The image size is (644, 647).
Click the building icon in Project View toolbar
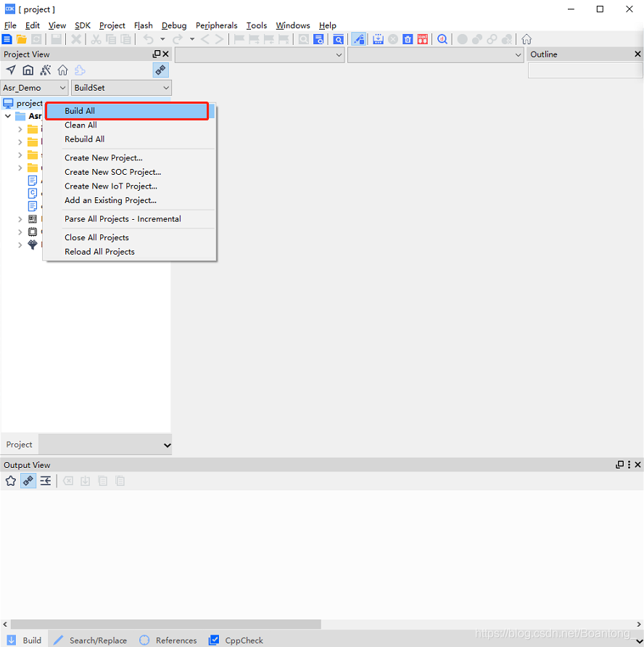point(28,70)
